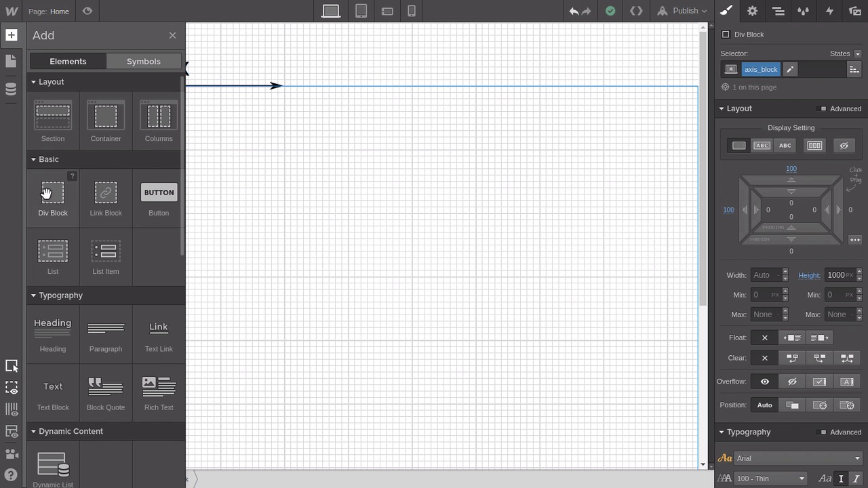
Task: Check the green save status icon
Action: click(610, 11)
